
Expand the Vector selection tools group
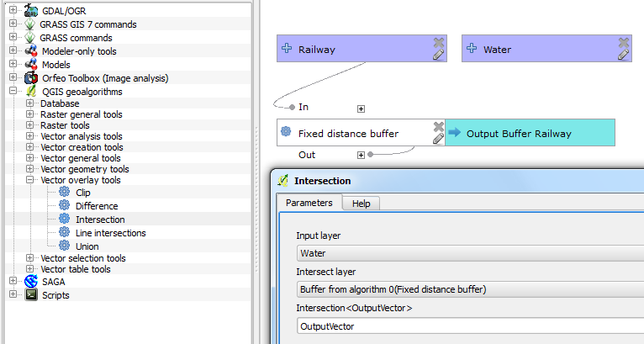[x=29, y=257]
